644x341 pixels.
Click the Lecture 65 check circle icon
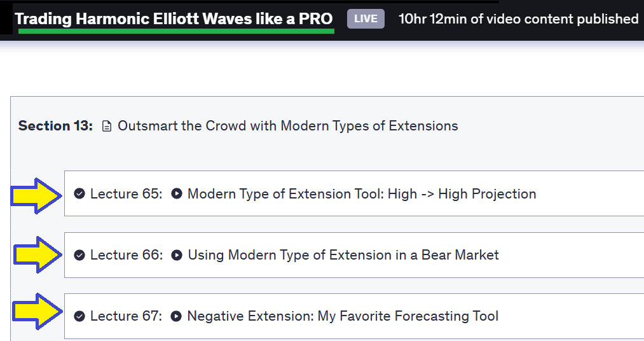click(79, 193)
